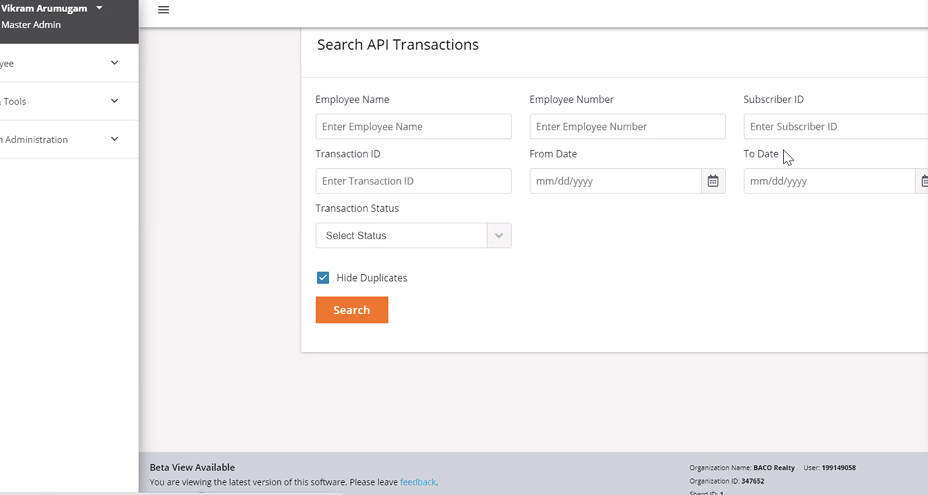Open the feedback link in footer
The image size is (928, 495).
click(417, 482)
